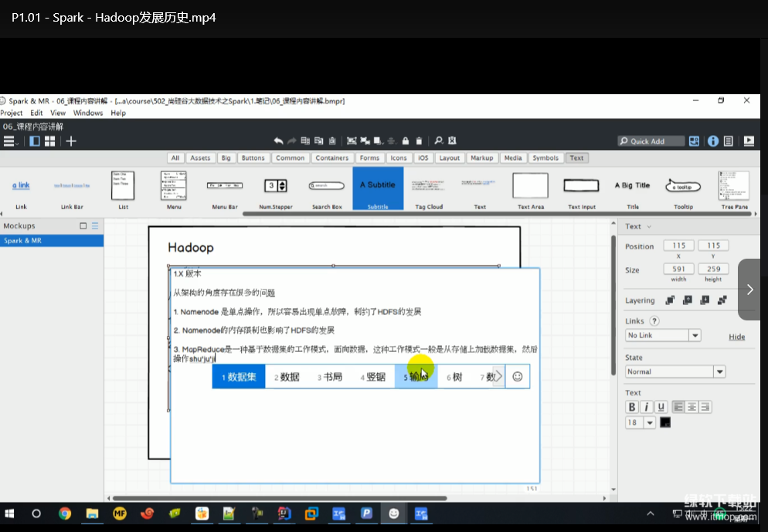This screenshot has width=768, height=532.
Task: Click the X position field
Action: (679, 246)
